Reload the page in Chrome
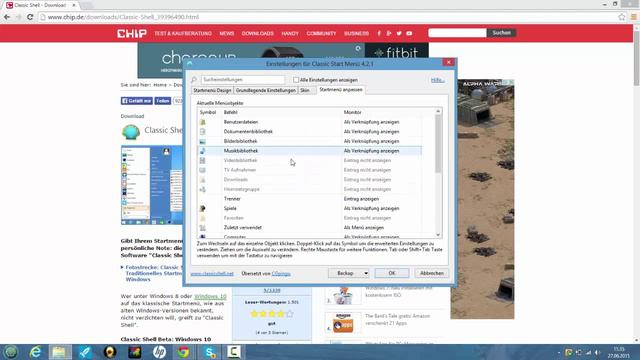 pos(30,17)
